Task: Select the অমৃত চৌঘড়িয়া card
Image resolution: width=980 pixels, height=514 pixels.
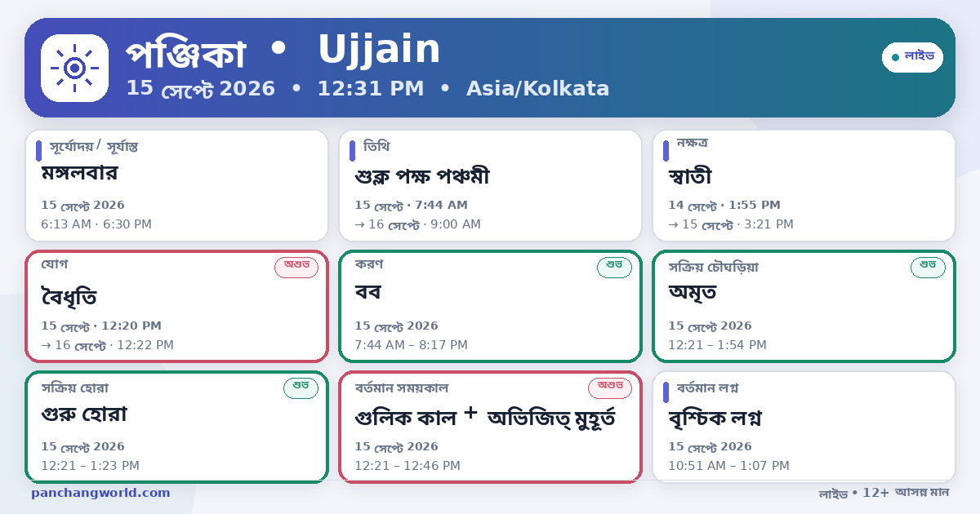Action: tap(804, 306)
